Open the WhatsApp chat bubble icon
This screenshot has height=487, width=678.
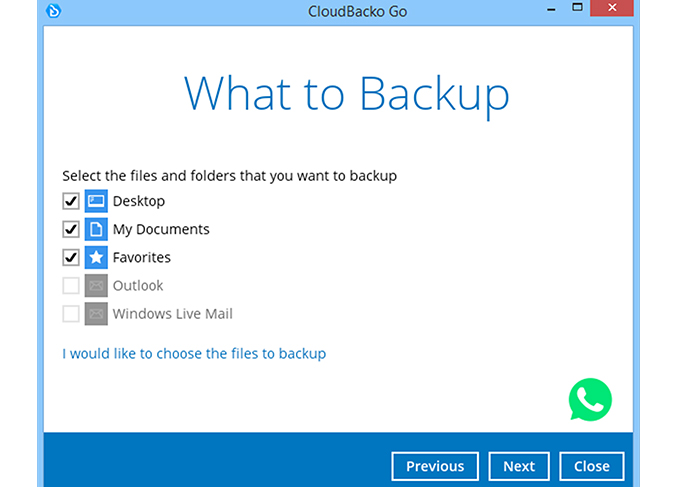[x=590, y=399]
